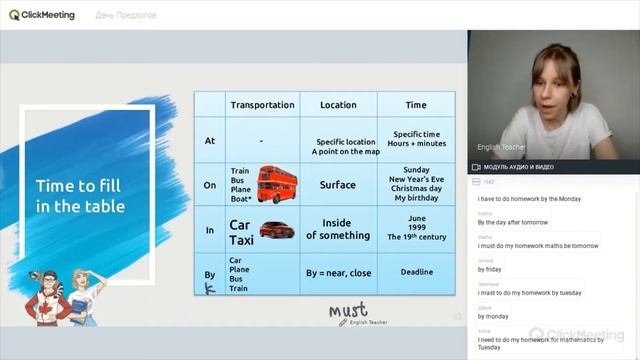
Task: Click the chat panel icon
Action: (x=476, y=182)
